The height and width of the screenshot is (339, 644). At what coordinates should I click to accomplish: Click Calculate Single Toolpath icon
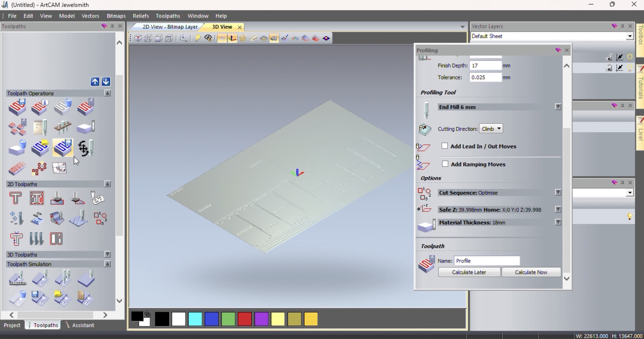[x=85, y=107]
